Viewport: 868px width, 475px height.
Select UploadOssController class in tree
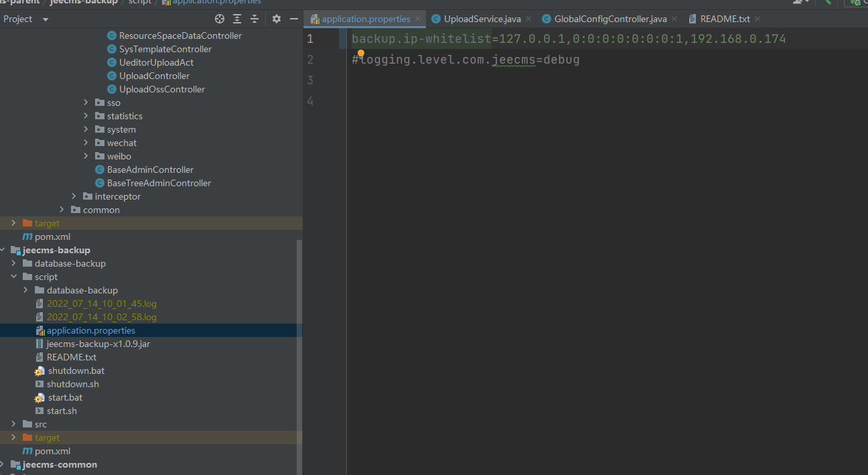[x=161, y=89]
